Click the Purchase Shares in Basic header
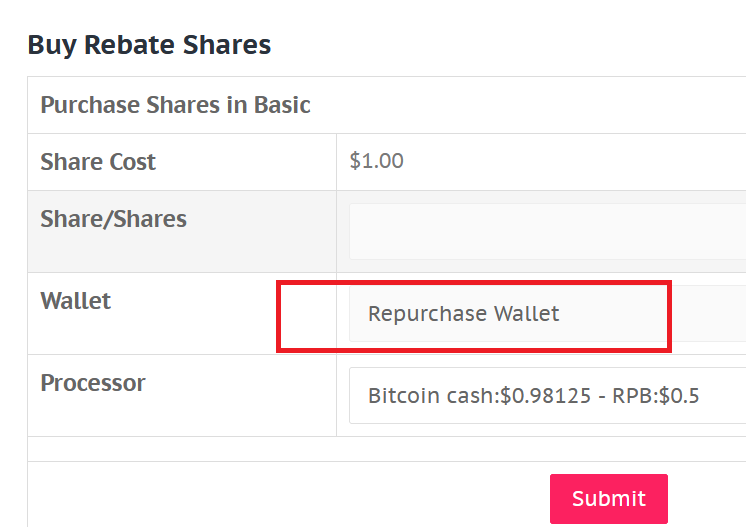 point(176,105)
